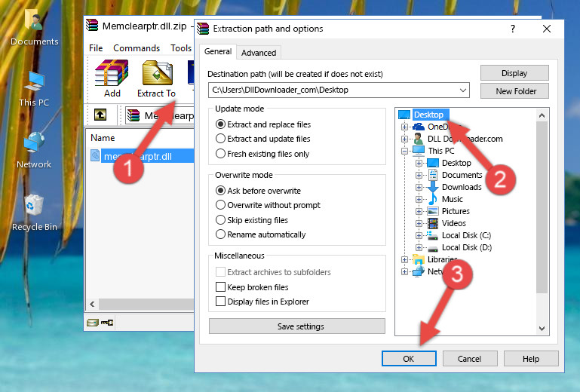Select the memclearptr.dll file row

click(142, 156)
